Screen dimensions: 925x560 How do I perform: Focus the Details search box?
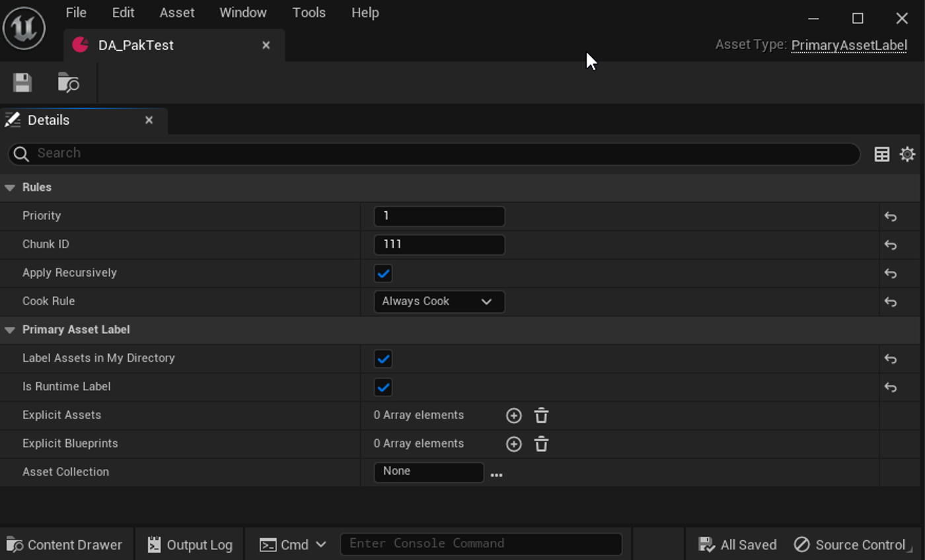[434, 153]
